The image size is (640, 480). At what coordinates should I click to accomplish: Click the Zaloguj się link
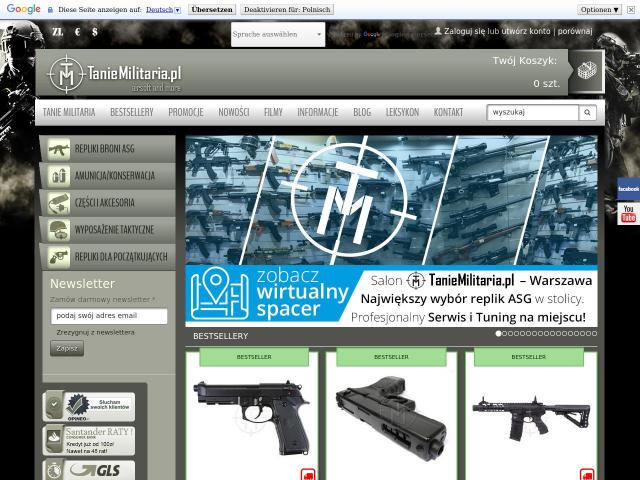click(x=465, y=31)
